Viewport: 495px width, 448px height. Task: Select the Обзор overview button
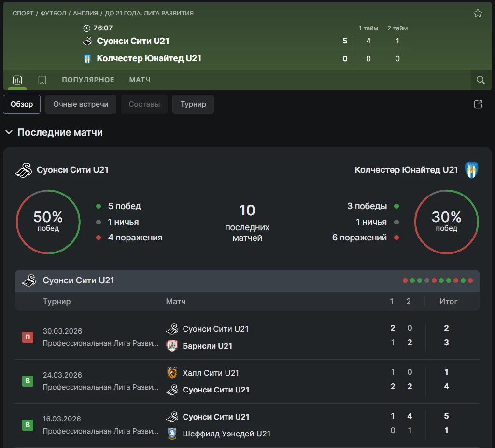coord(22,104)
